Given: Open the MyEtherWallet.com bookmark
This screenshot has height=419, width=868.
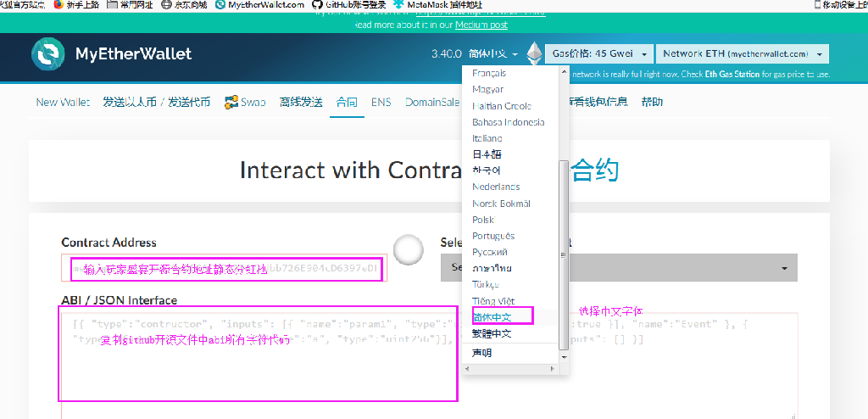Looking at the screenshot, I should [x=259, y=4].
